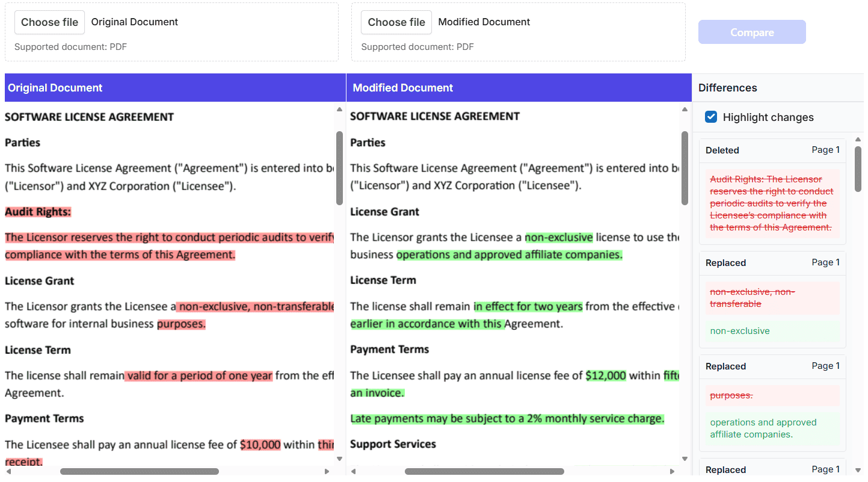The height and width of the screenshot is (482, 868).
Task: Click the left arrow of the Original Document horizontal scrollbar
Action: [9, 471]
